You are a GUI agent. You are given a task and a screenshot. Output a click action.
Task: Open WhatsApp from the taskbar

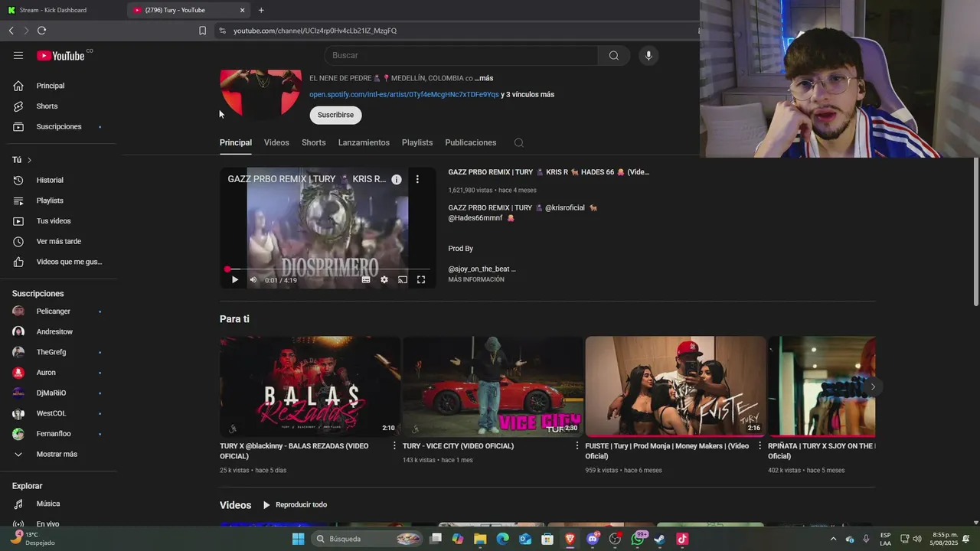coord(638,539)
